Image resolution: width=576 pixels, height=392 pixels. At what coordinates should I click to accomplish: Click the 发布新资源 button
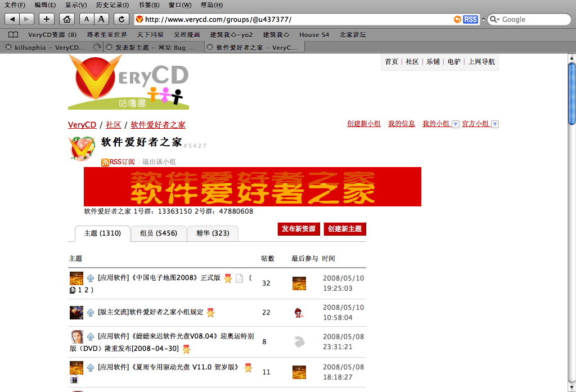point(299,229)
